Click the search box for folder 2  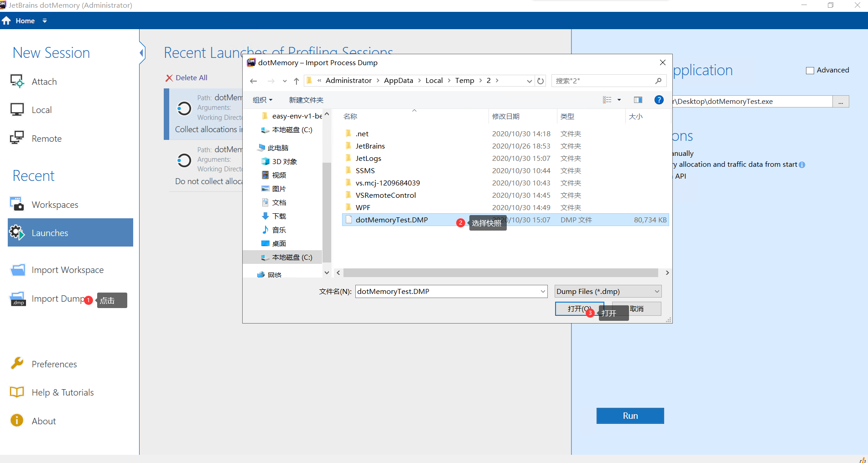click(x=609, y=81)
